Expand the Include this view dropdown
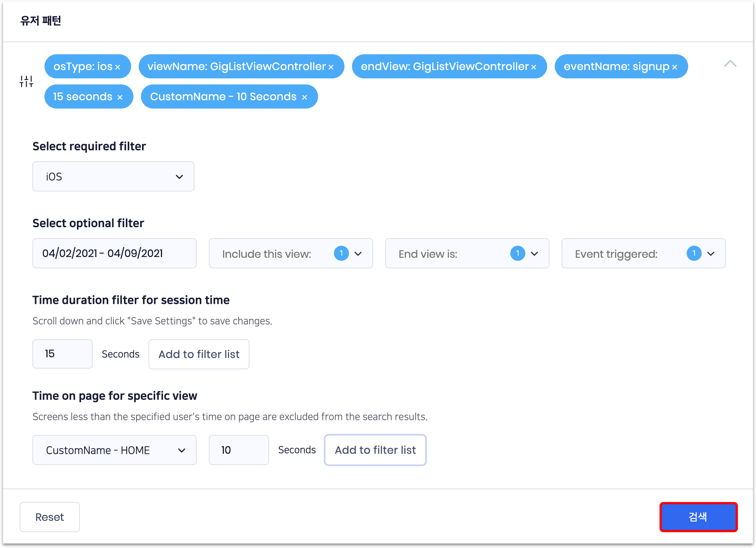756x548 pixels. (x=358, y=253)
